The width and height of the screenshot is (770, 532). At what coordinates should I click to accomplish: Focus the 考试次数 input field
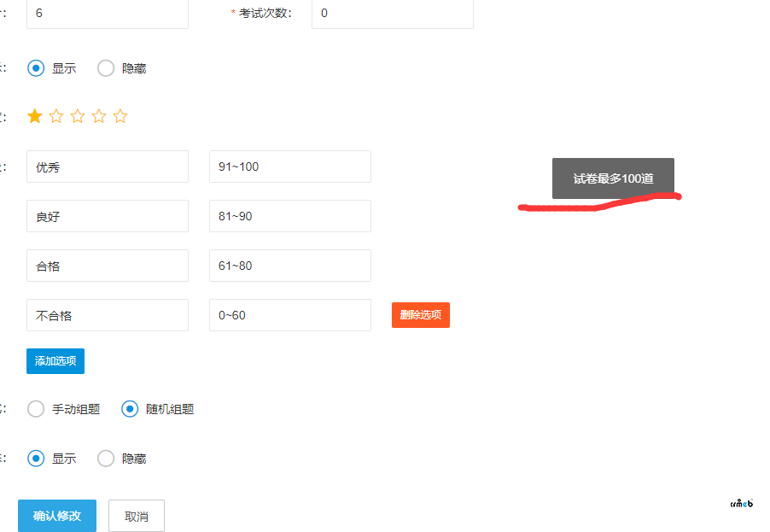pos(393,14)
